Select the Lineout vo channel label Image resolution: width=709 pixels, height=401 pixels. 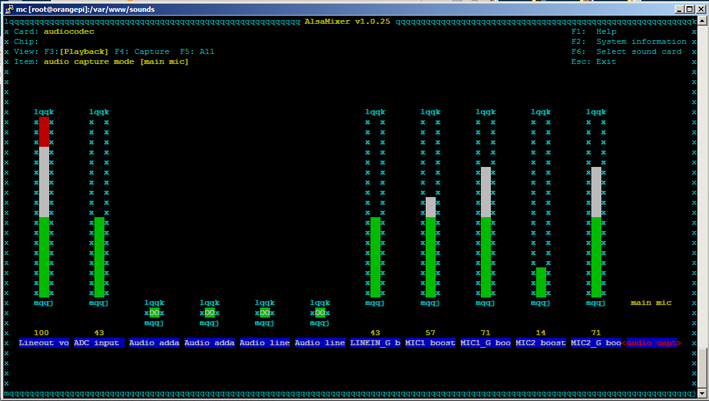pos(43,343)
